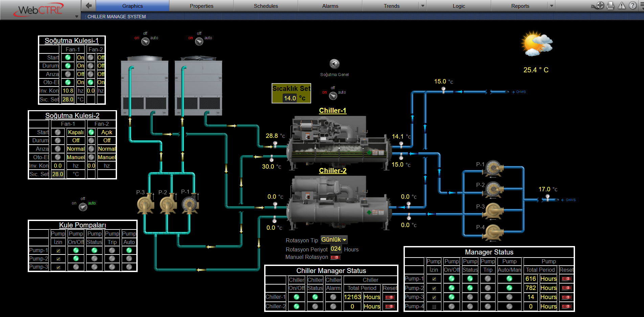Open the Rotasyon Tip Günlük dropdown
Image resolution: width=644 pixels, height=317 pixels.
click(334, 240)
